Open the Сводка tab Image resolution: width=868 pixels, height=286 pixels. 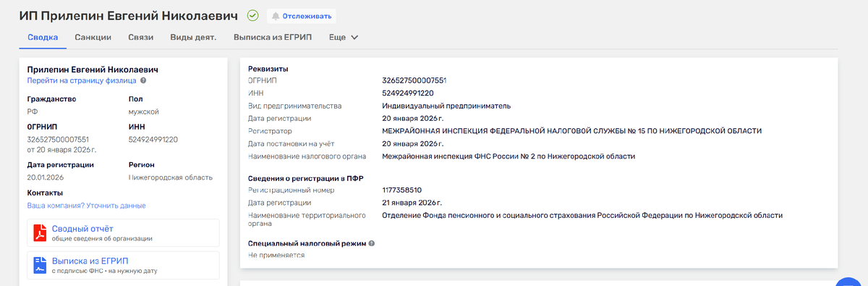(x=43, y=37)
